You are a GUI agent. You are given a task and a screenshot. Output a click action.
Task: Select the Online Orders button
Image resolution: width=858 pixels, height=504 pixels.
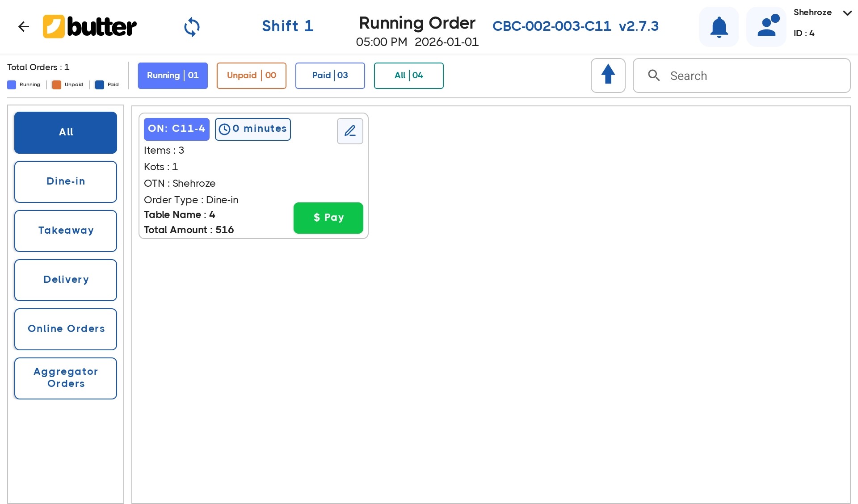[x=65, y=329]
